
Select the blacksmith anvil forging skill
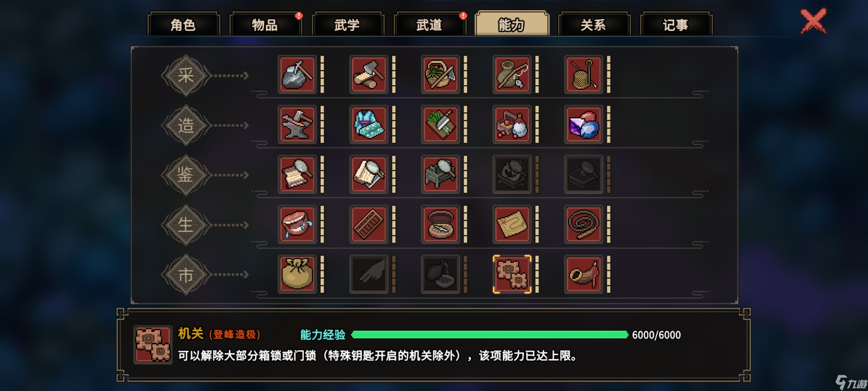(297, 125)
